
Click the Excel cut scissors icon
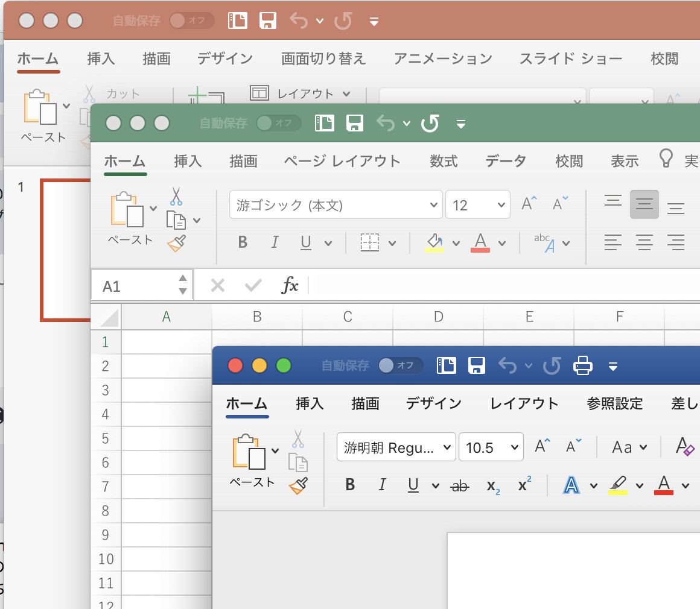pyautogui.click(x=176, y=196)
